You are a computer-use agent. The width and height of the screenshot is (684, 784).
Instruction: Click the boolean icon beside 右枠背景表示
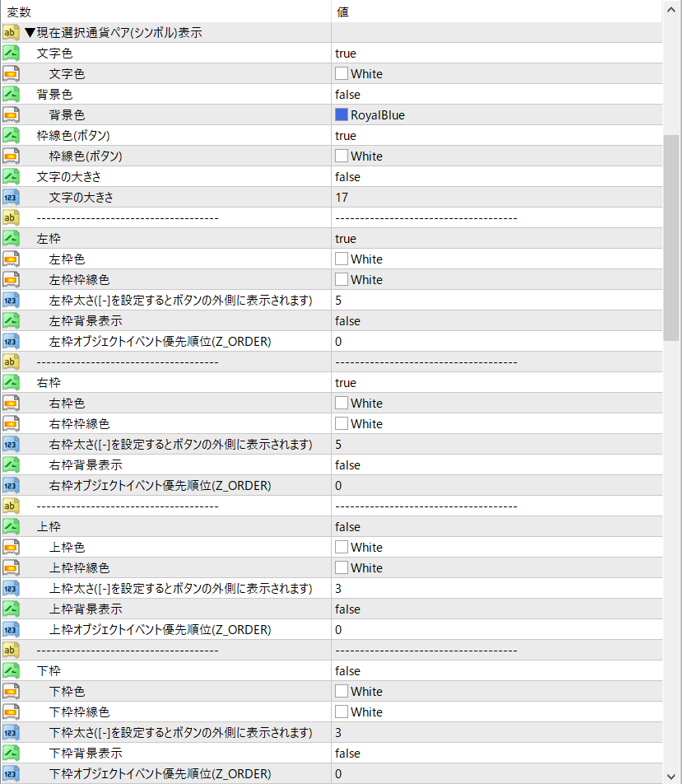coord(11,465)
